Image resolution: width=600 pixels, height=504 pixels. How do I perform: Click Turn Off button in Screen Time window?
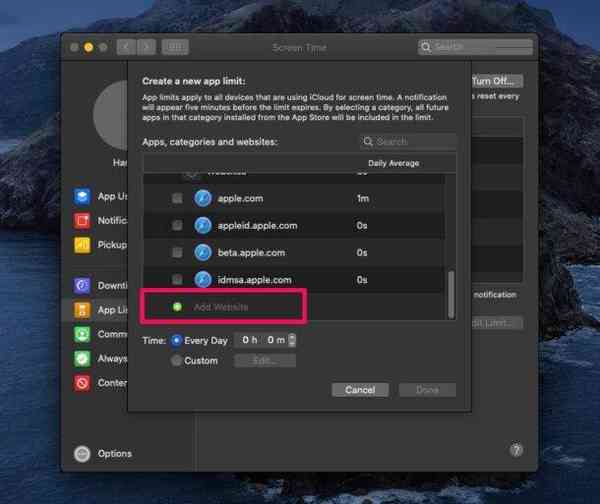497,81
